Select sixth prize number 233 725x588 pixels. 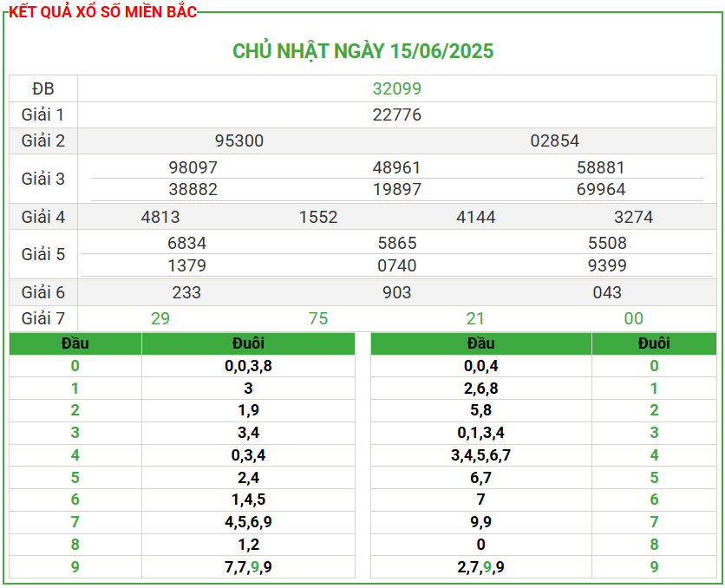point(186,292)
